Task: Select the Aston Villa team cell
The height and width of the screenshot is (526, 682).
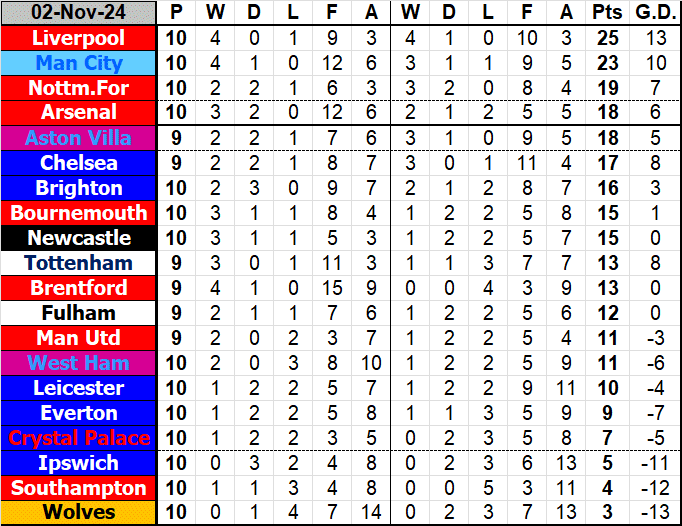Action: point(79,138)
